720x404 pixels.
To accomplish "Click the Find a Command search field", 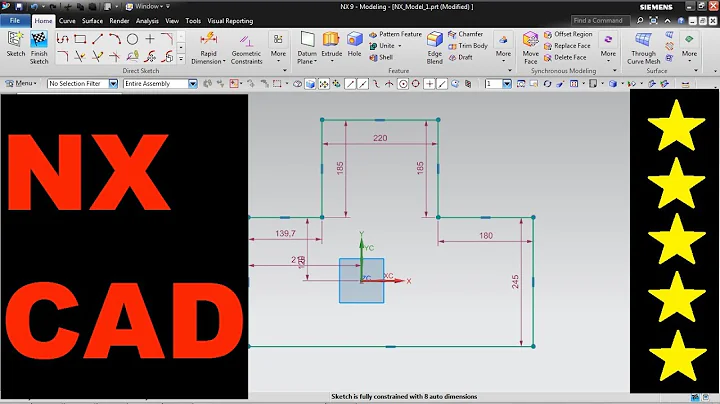I will [x=601, y=21].
